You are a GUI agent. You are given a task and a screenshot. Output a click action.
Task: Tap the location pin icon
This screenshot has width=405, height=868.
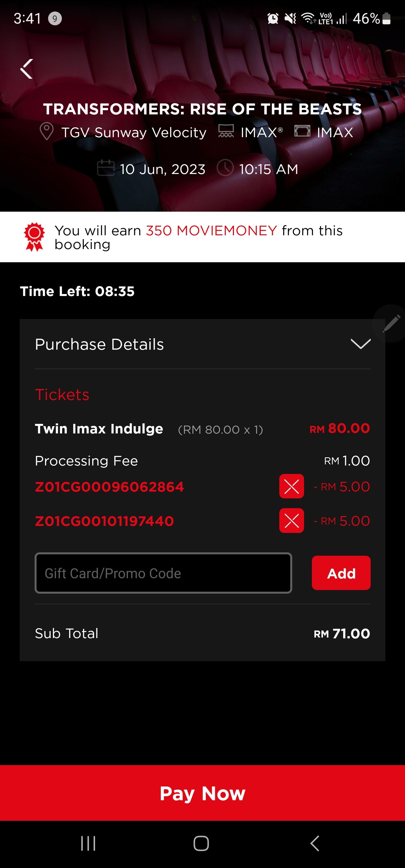click(46, 131)
